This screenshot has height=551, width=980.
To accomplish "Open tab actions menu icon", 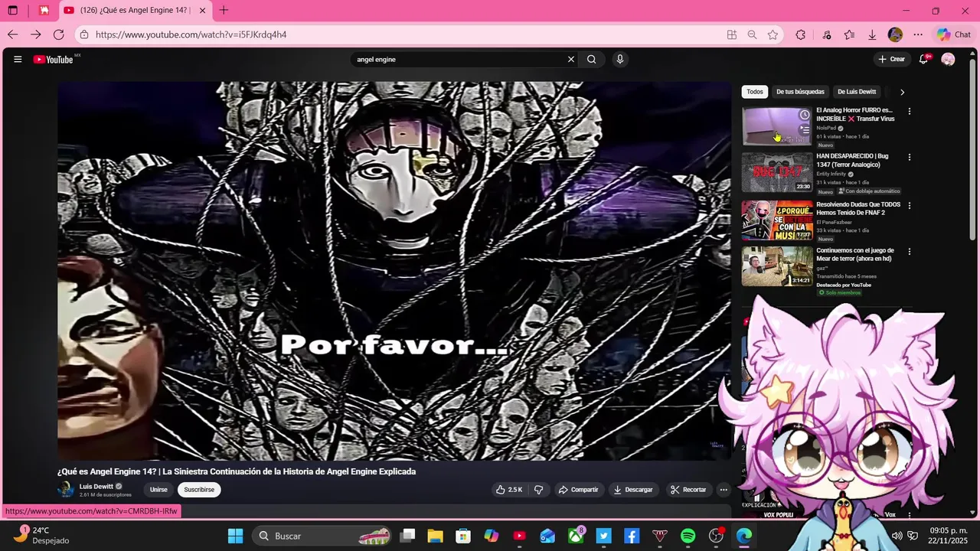I will click(x=12, y=11).
